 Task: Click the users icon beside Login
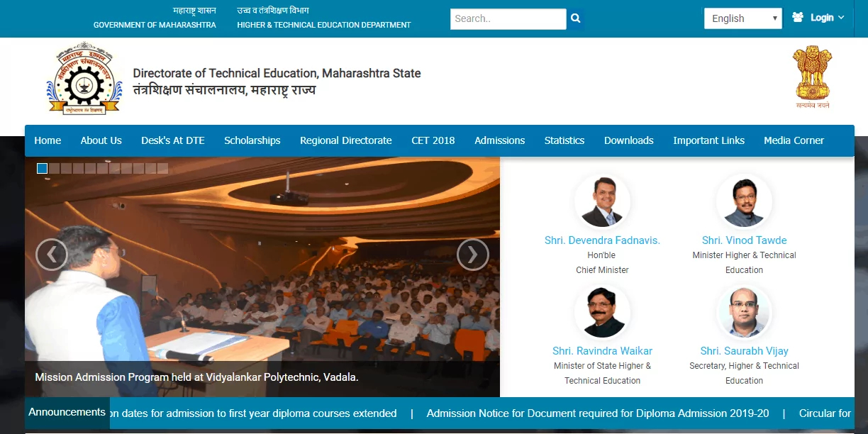tap(798, 18)
